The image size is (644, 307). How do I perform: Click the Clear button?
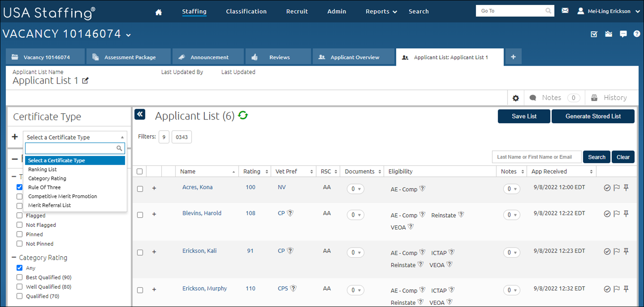tap(623, 157)
